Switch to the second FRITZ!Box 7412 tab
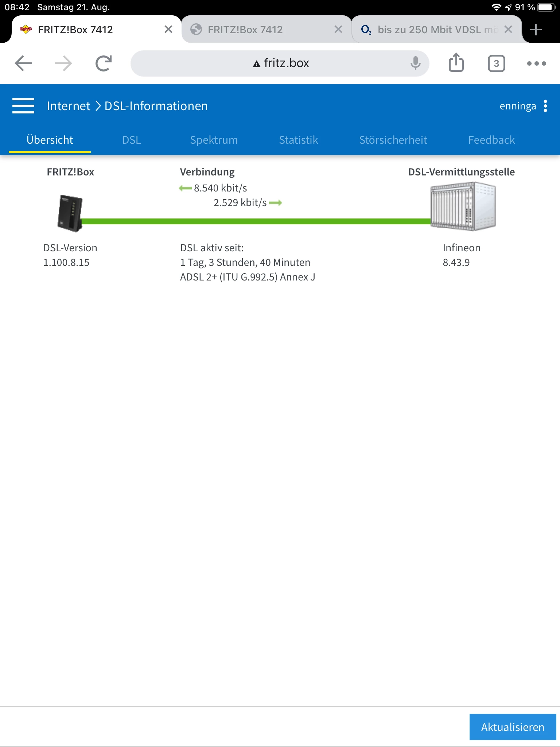 [267, 30]
